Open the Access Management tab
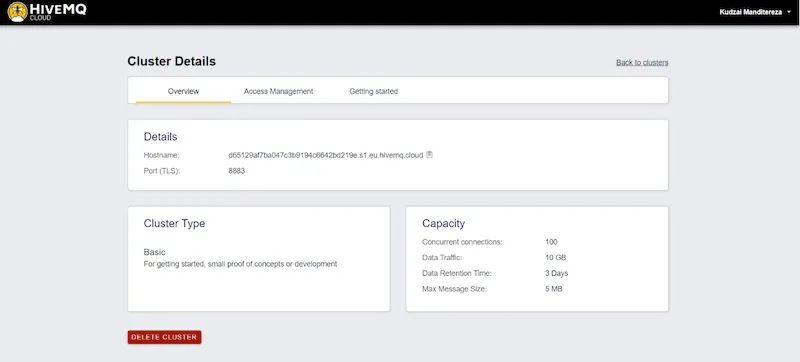This screenshot has width=800, height=362. (279, 91)
